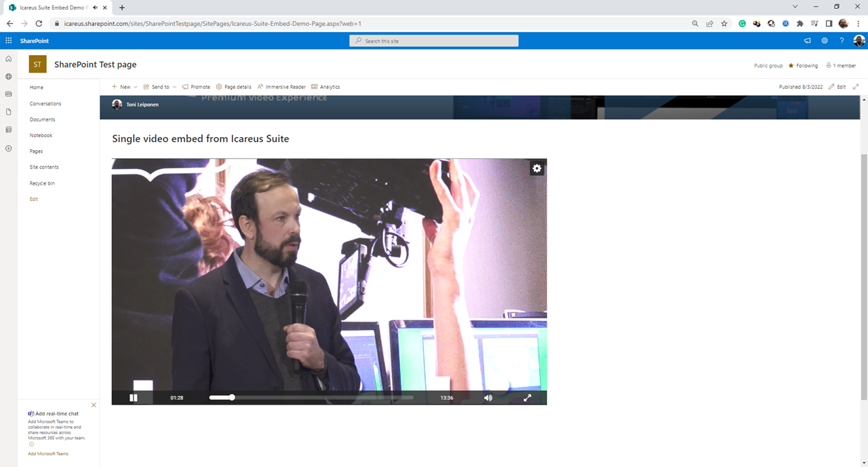The height and width of the screenshot is (467, 868).
Task: Mute the video player volume
Action: tap(488, 398)
